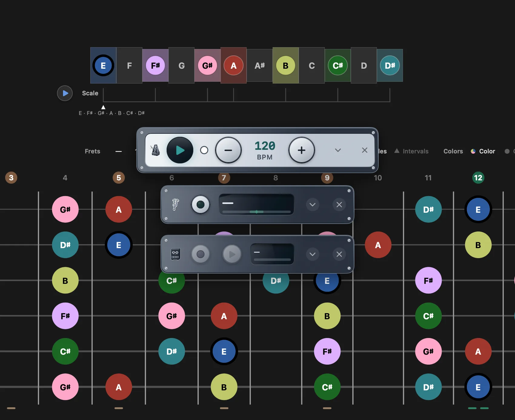Click the recorder widget's play button
The width and height of the screenshot is (515, 420).
pos(232,254)
